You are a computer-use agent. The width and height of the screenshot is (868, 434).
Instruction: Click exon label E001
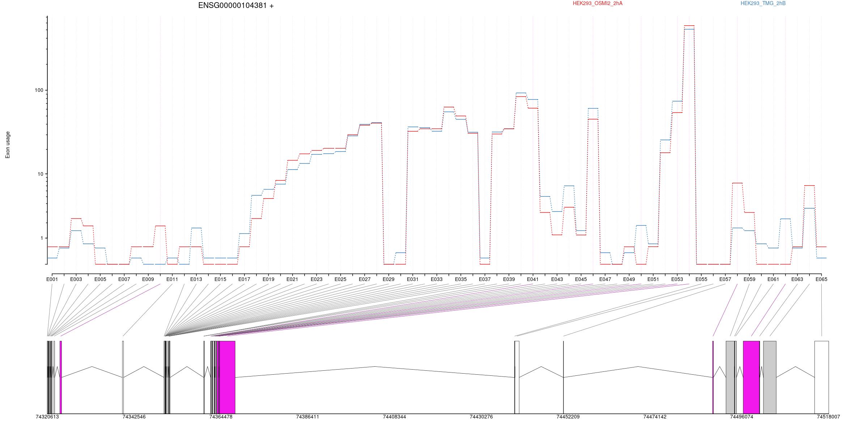[x=52, y=279]
